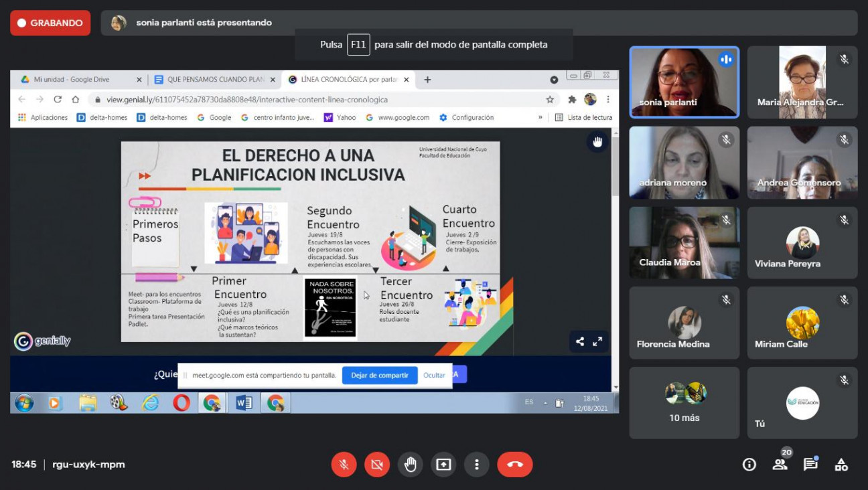The width and height of the screenshot is (868, 490).
Task: Open the activities icon
Action: tap(841, 465)
